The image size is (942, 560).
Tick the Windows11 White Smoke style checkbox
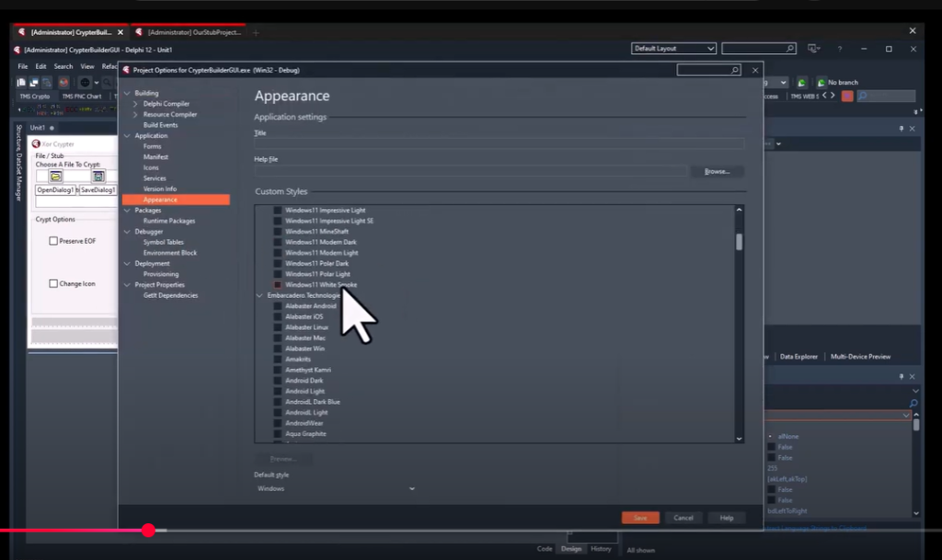point(278,284)
